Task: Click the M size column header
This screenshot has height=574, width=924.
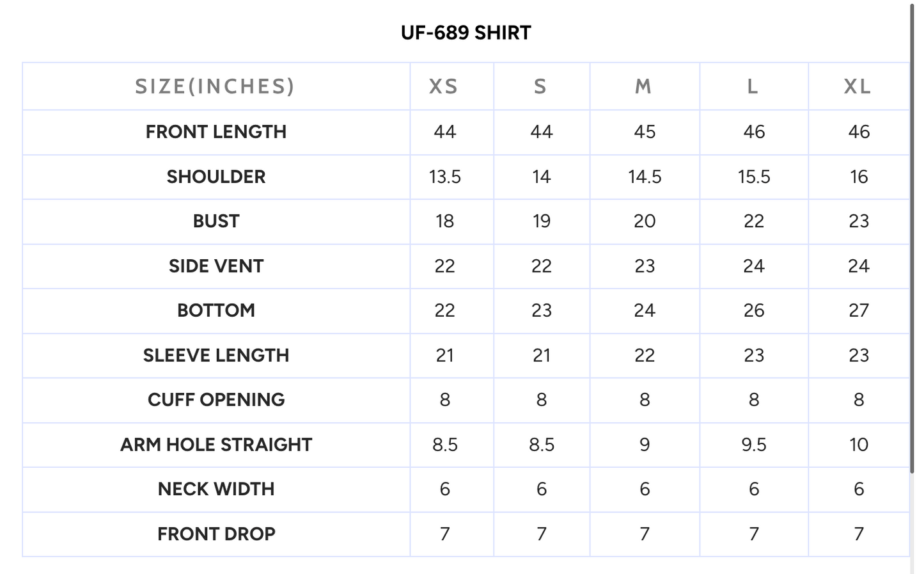Action: click(x=643, y=86)
